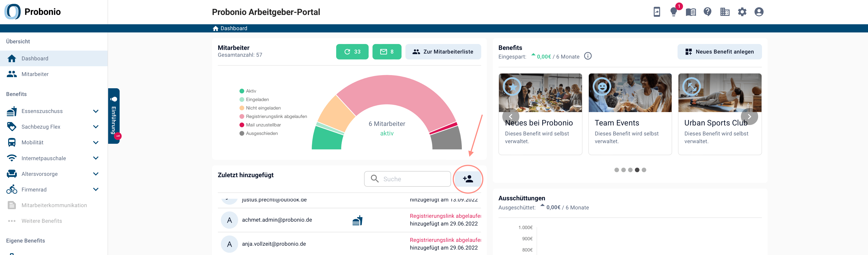Open Dashboard in the sidebar
This screenshot has height=255, width=868.
(x=54, y=59)
